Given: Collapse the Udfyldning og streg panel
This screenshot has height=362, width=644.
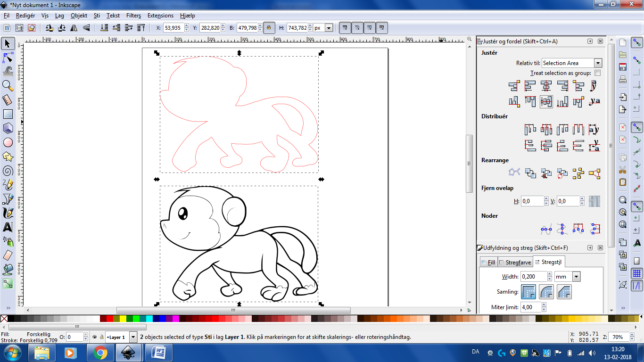Looking at the screenshot, I should tap(590, 248).
